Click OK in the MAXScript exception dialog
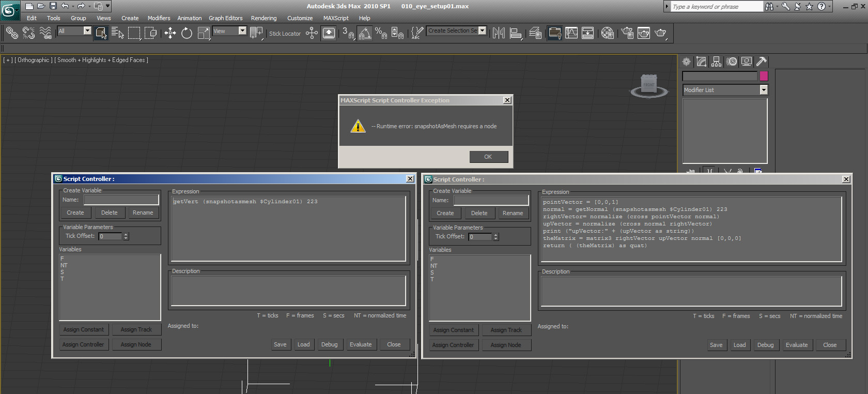 488,157
